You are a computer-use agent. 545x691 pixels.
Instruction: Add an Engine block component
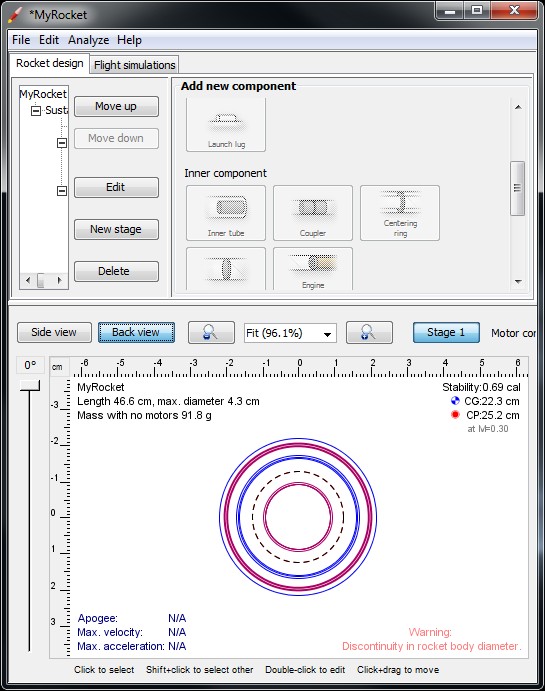tap(313, 269)
